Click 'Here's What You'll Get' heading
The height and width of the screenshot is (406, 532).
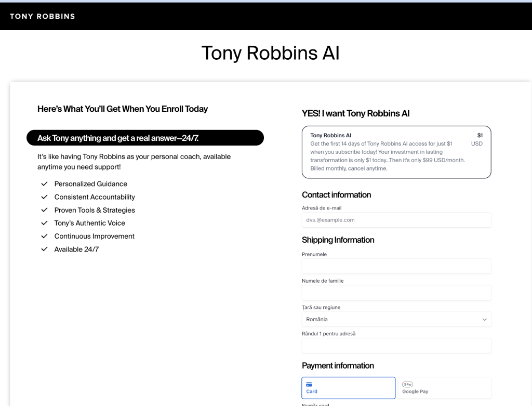[x=123, y=109]
